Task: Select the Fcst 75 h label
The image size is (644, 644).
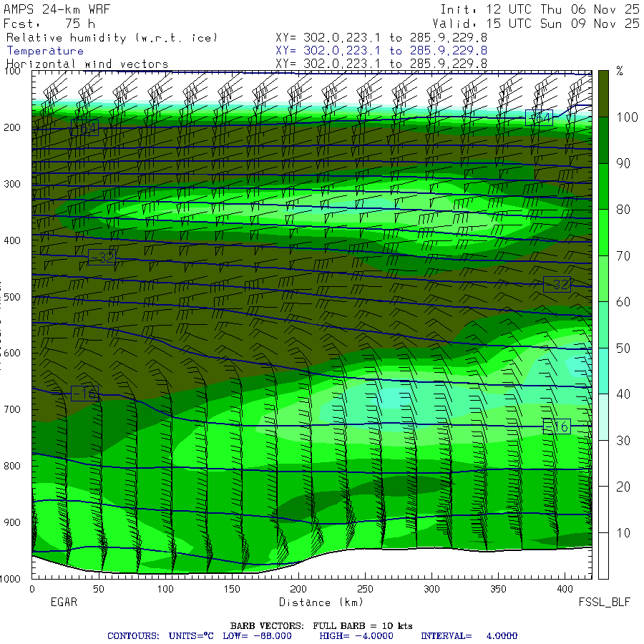Action: coord(49,24)
